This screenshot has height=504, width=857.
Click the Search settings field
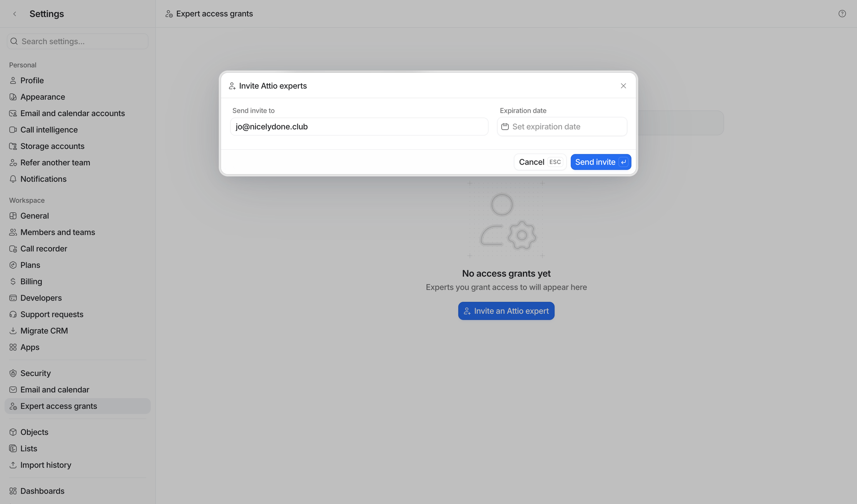pyautogui.click(x=77, y=41)
